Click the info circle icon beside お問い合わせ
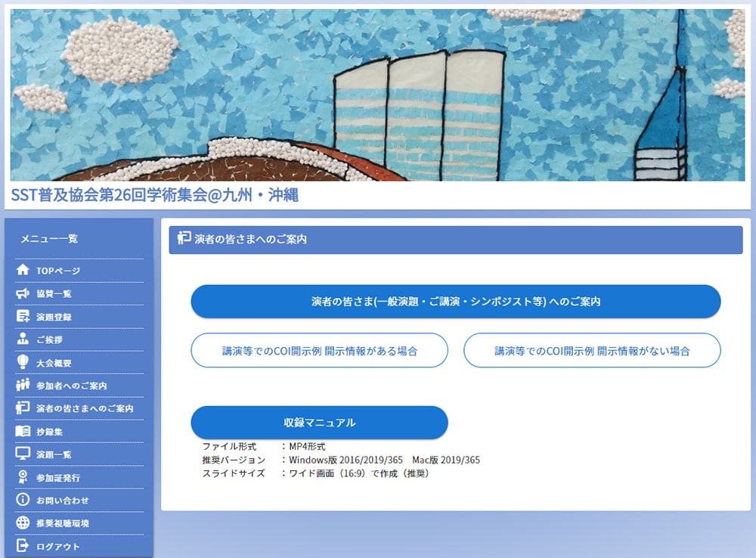 pos(23,500)
